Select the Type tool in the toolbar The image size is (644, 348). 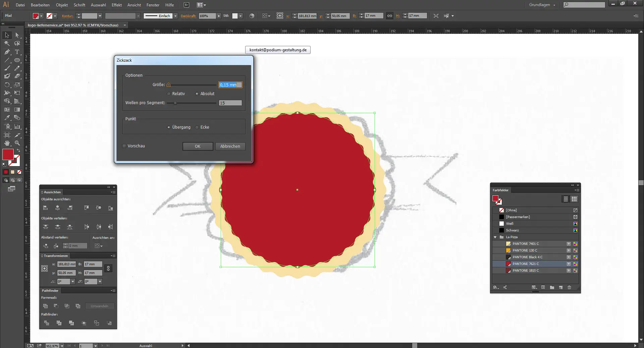pos(17,52)
